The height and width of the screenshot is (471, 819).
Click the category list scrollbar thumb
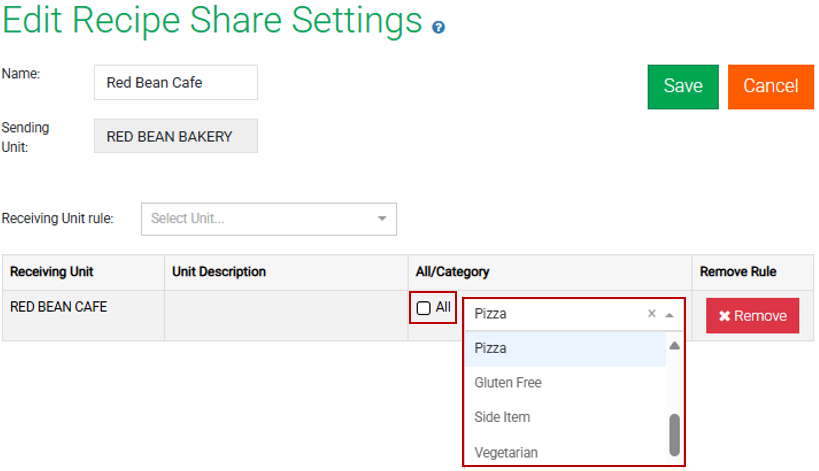[674, 433]
